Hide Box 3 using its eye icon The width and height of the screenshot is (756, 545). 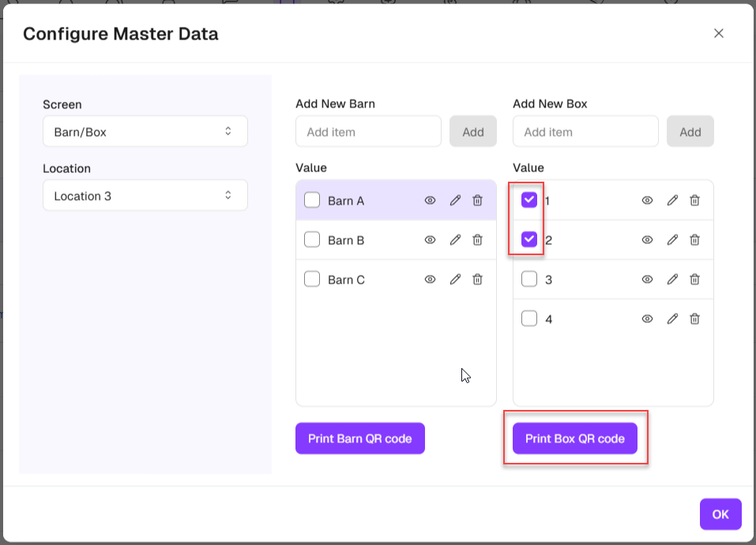[647, 280]
